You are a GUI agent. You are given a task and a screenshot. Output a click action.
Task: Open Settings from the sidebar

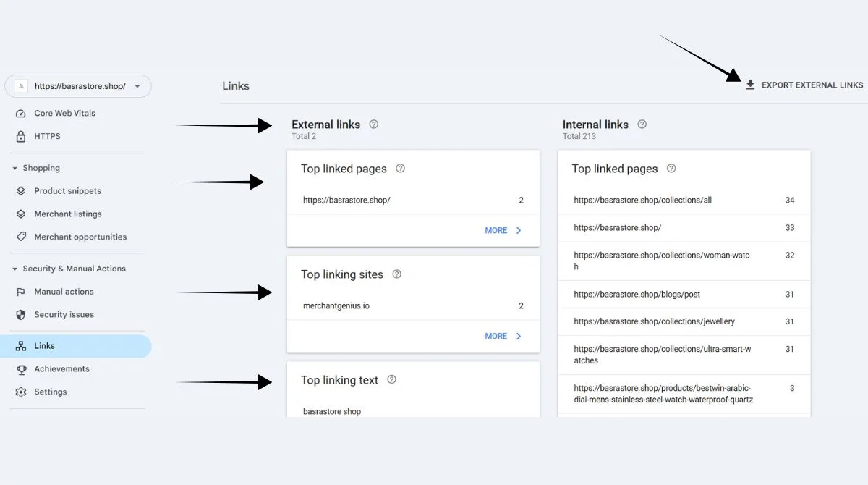[x=50, y=392]
